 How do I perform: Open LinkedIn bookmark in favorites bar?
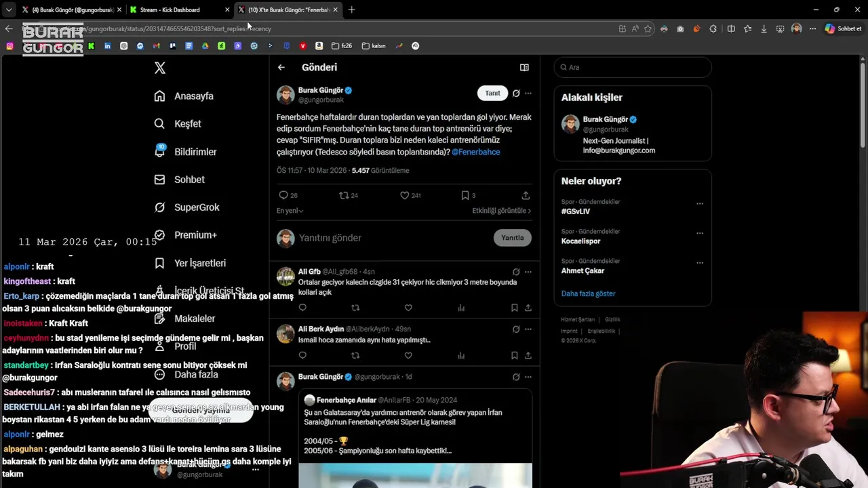tap(107, 46)
